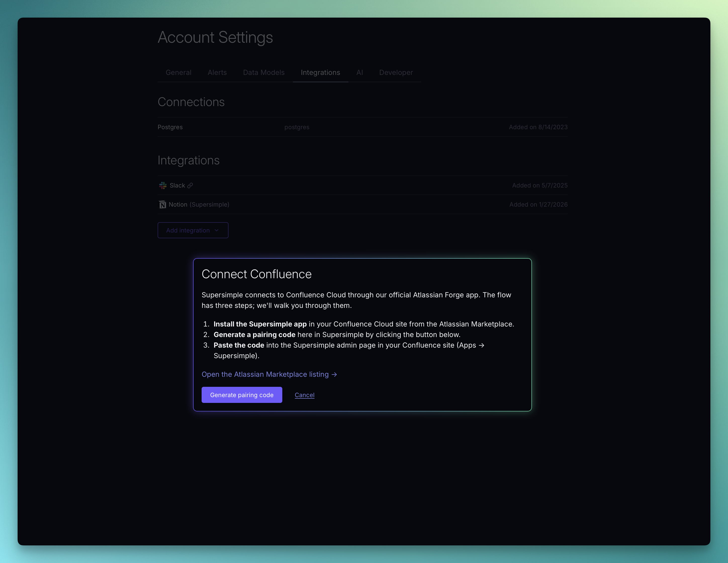Click the Slack logo icon
This screenshot has height=563, width=728.
(163, 185)
